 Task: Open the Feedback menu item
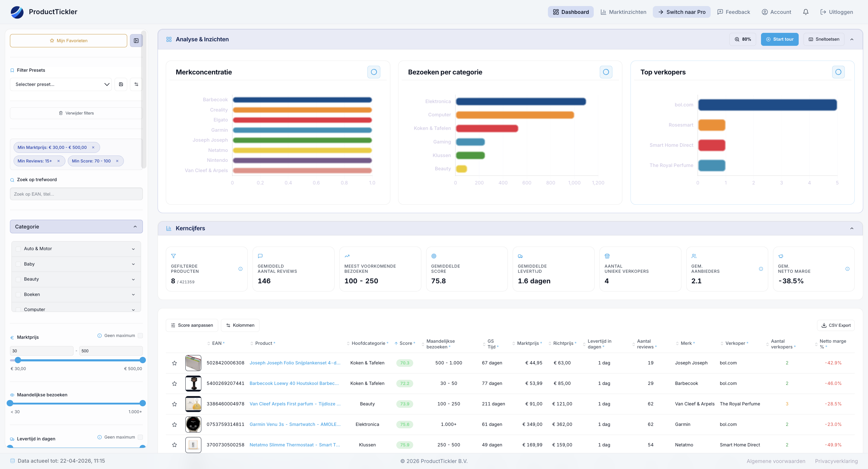[x=734, y=12]
